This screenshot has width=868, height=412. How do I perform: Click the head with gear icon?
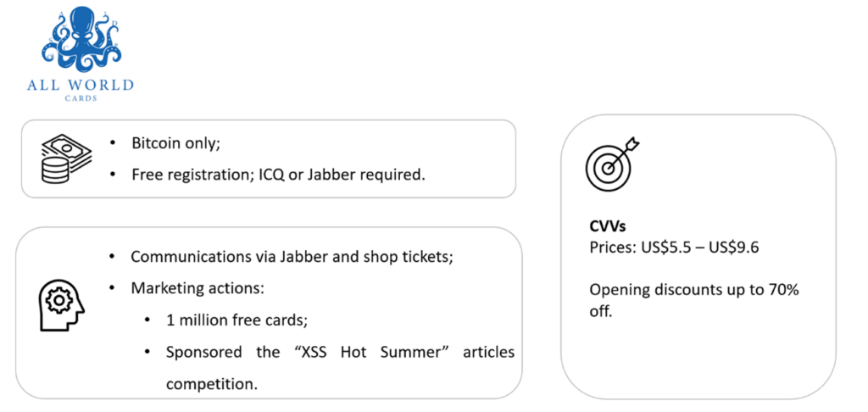coord(61,303)
